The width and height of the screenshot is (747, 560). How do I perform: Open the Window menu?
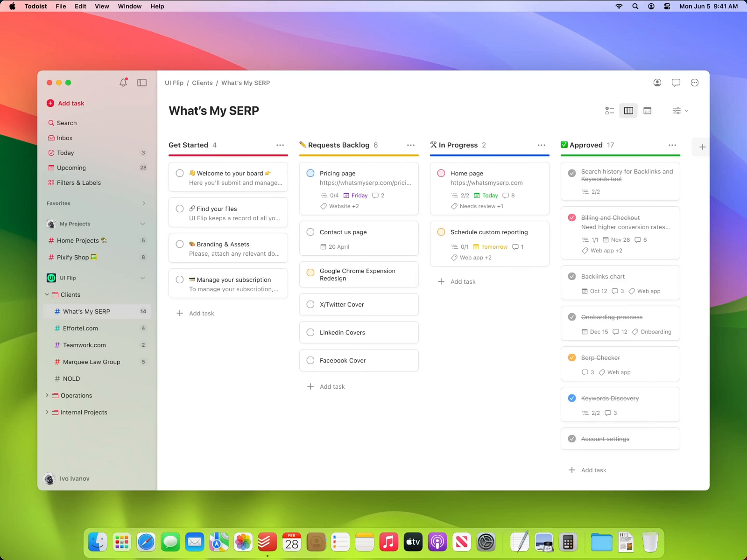coord(130,6)
